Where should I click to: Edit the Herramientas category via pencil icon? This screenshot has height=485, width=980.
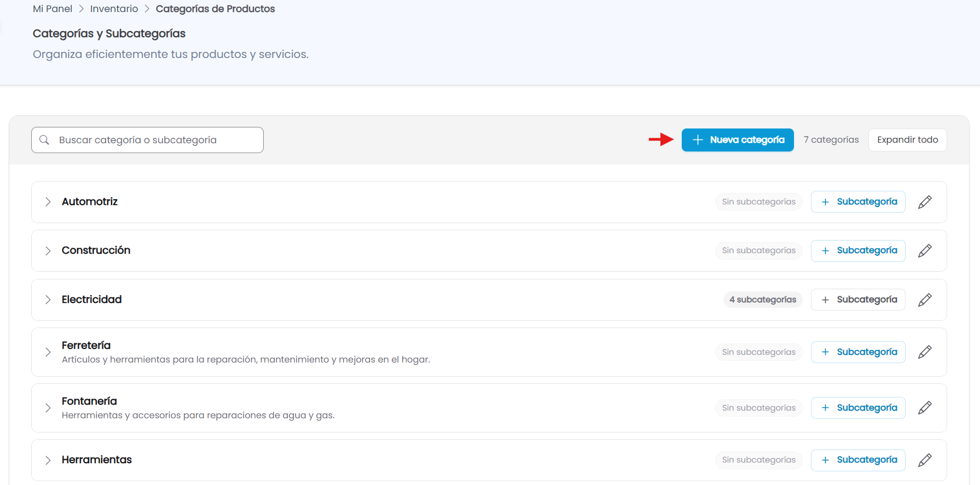pyautogui.click(x=925, y=460)
